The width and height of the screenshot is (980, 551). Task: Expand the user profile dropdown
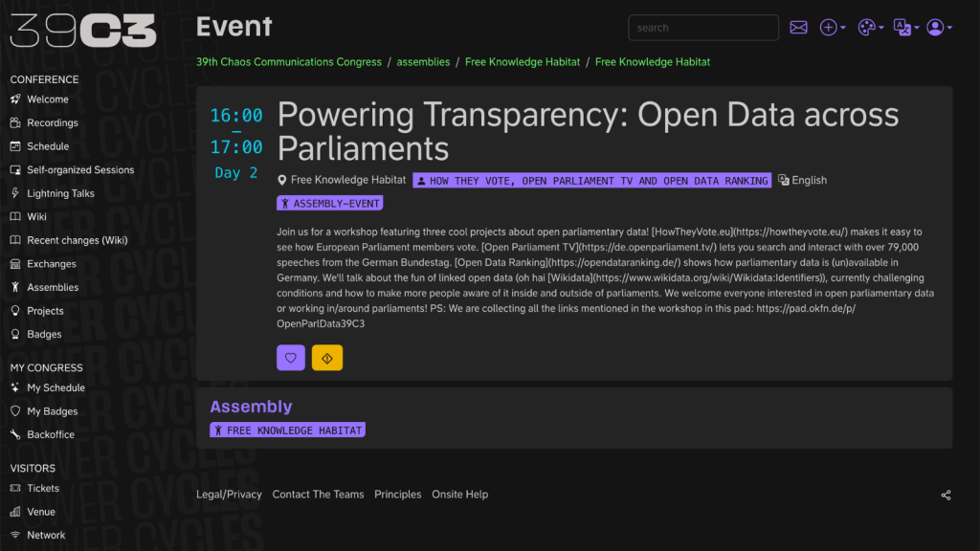(x=939, y=28)
